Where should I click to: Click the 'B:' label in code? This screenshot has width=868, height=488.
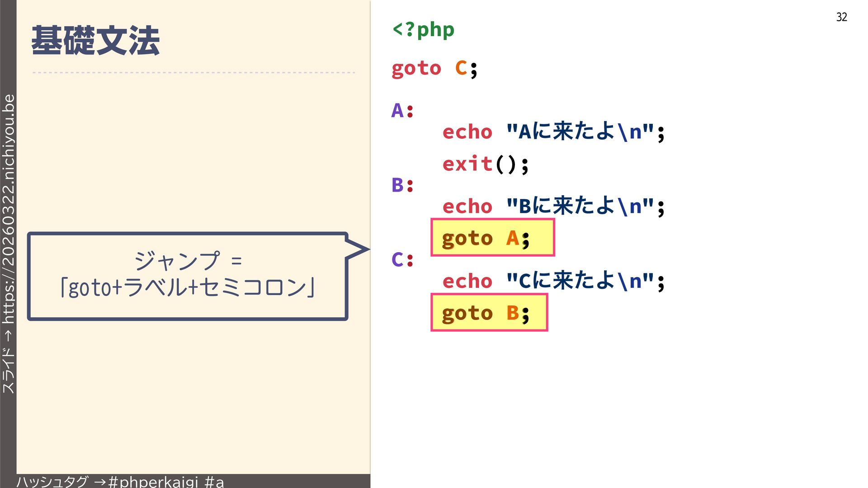coord(402,185)
